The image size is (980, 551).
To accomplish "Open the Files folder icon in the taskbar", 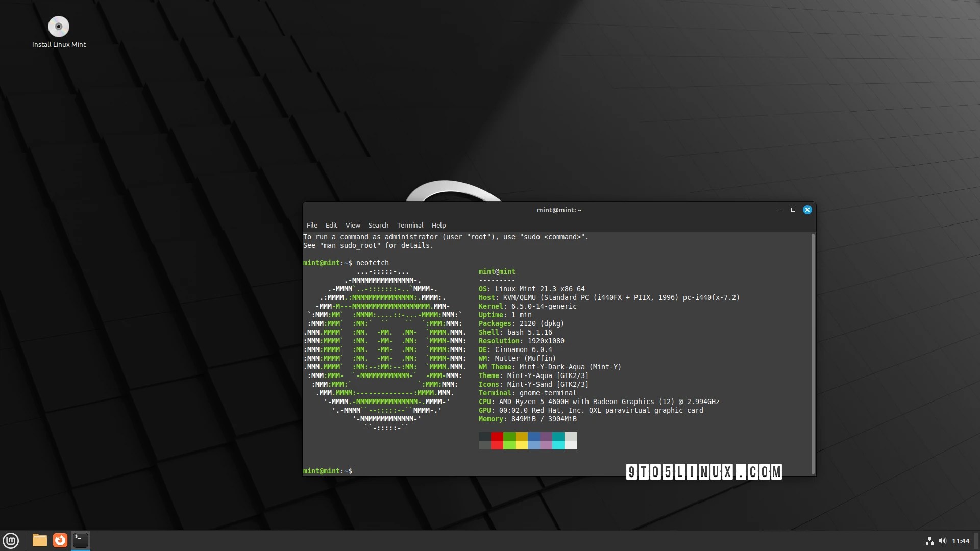I will (39, 540).
